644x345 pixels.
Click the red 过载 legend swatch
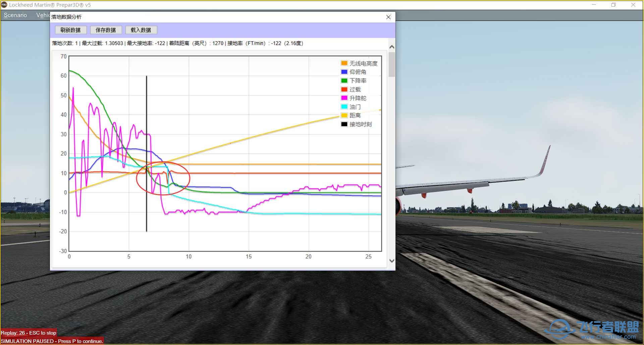(344, 89)
